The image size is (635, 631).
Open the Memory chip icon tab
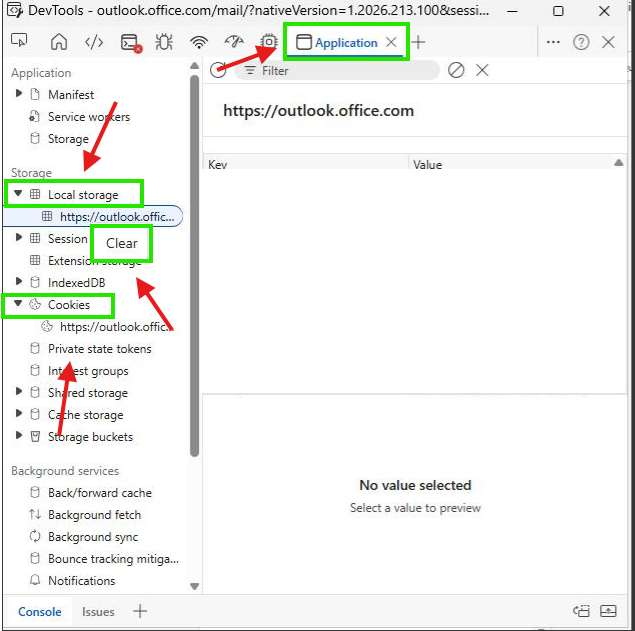[x=268, y=41]
